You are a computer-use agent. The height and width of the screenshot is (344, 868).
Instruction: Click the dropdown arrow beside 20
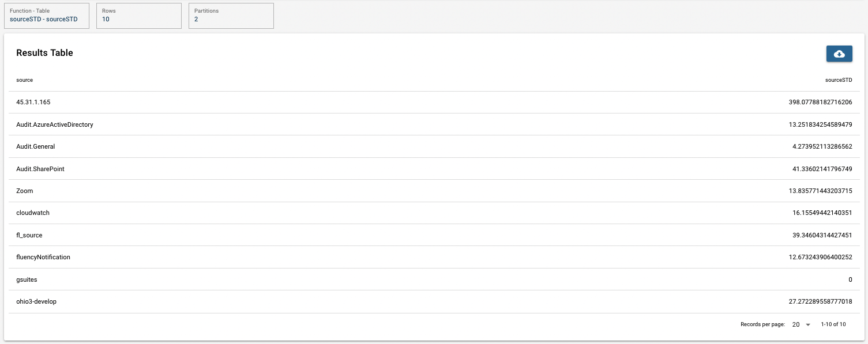click(808, 325)
